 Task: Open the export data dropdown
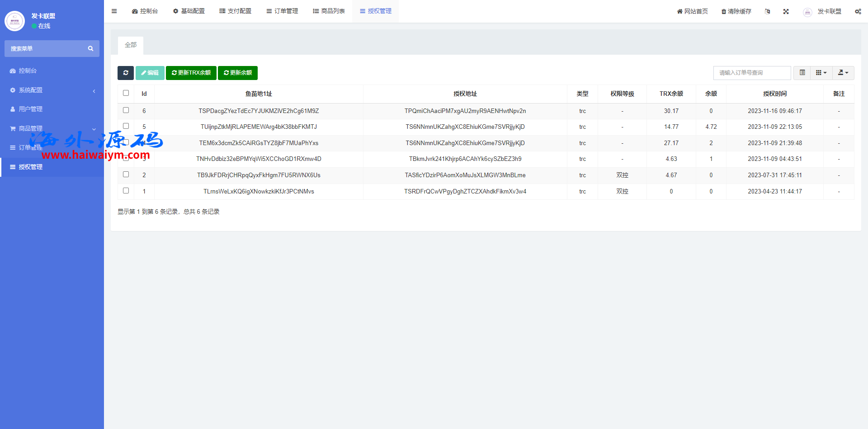[843, 73]
